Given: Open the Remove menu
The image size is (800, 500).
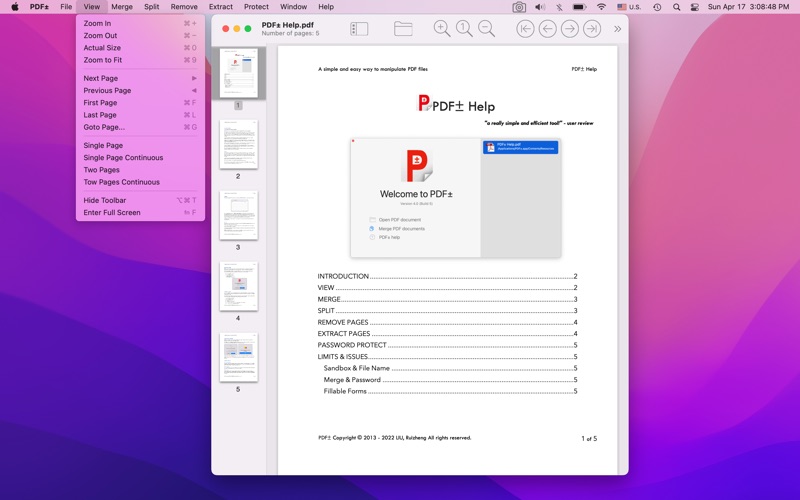Looking at the screenshot, I should [184, 7].
